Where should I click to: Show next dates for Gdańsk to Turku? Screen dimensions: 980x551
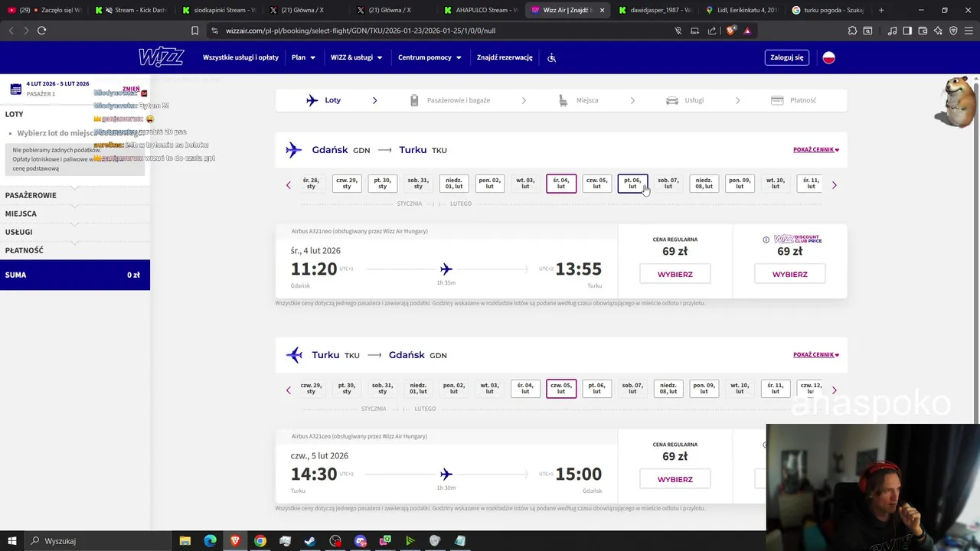834,184
